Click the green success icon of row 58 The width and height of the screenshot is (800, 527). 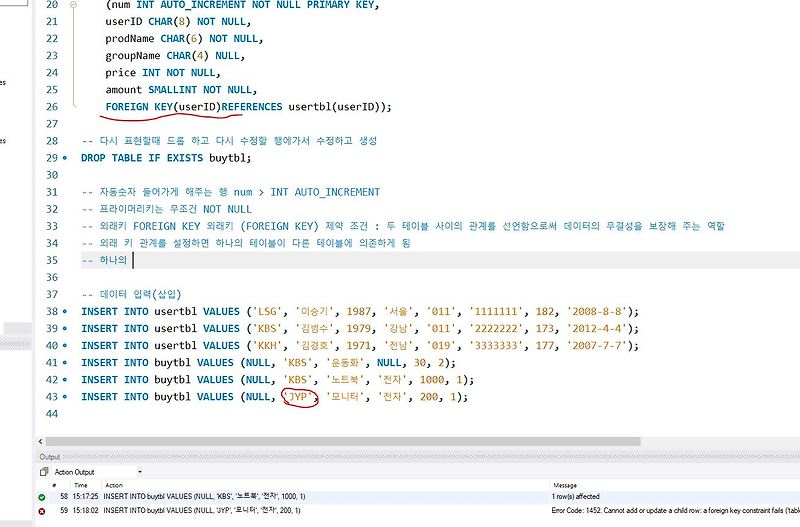(x=42, y=497)
